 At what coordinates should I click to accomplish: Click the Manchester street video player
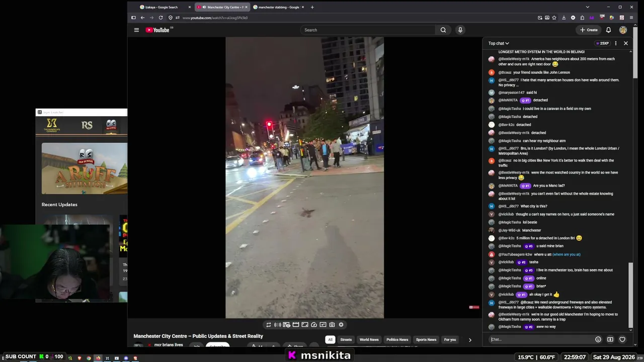coord(304,177)
